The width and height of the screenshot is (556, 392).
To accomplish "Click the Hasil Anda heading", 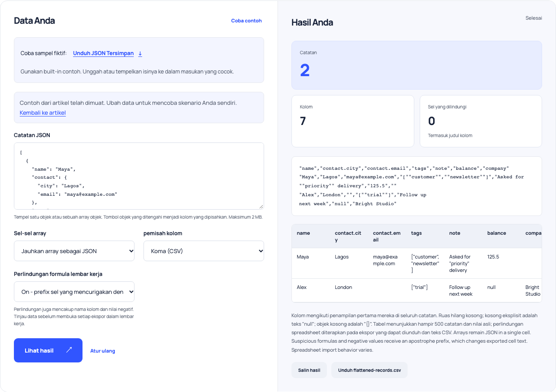I will tap(312, 22).
